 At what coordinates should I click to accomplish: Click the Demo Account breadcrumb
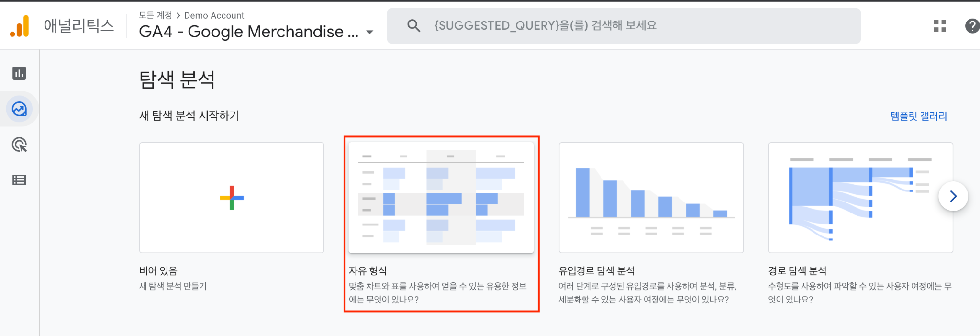tap(214, 15)
